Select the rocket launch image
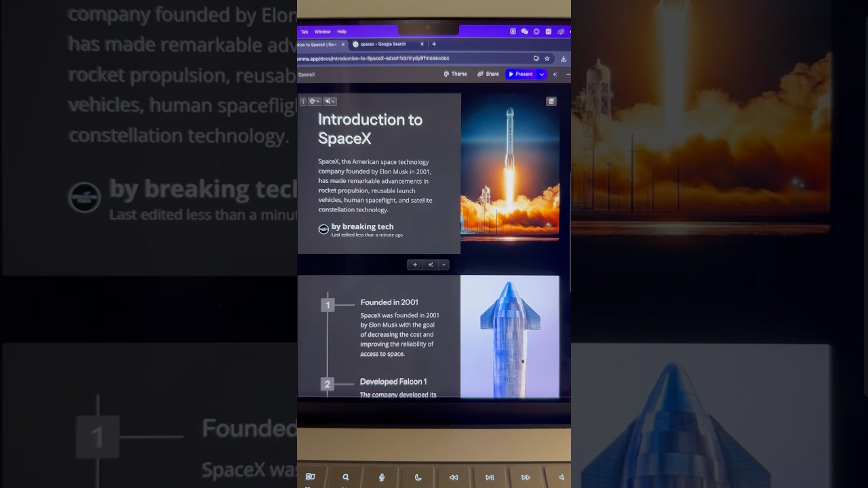This screenshot has width=868, height=488. click(510, 166)
